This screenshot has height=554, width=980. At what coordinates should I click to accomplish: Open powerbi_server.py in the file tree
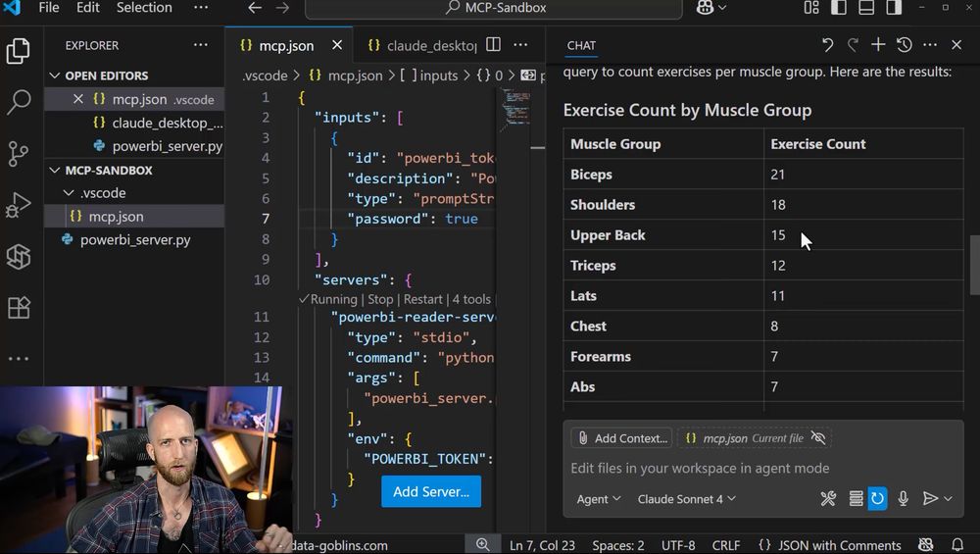134,239
